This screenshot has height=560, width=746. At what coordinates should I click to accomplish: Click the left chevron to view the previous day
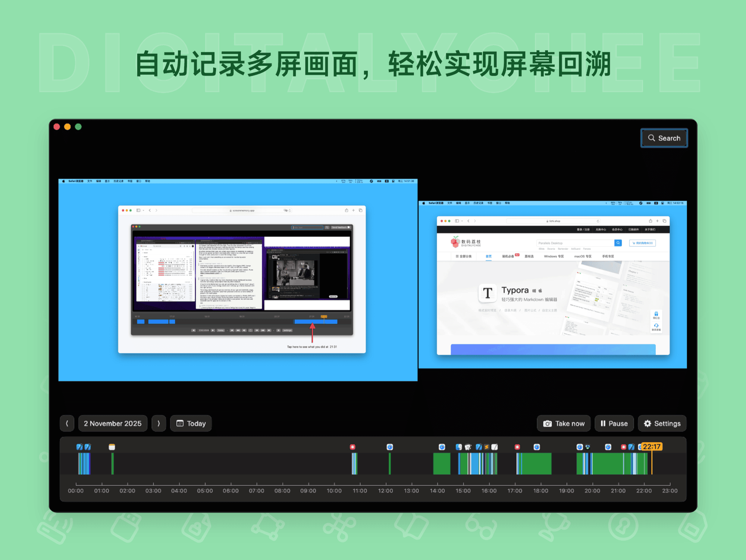click(x=67, y=423)
